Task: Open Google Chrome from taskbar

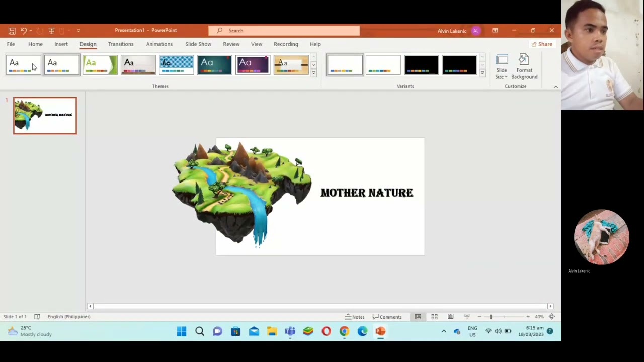Action: [344, 331]
